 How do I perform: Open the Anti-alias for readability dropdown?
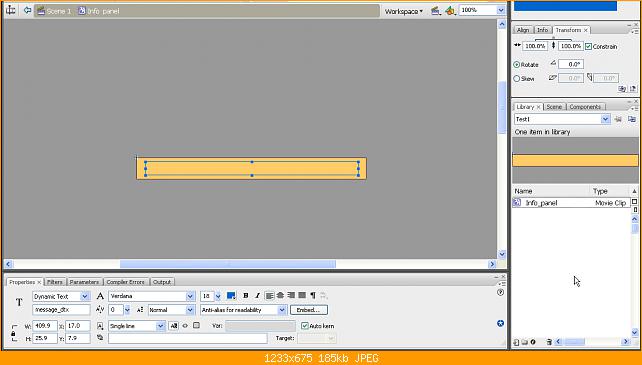click(x=282, y=310)
